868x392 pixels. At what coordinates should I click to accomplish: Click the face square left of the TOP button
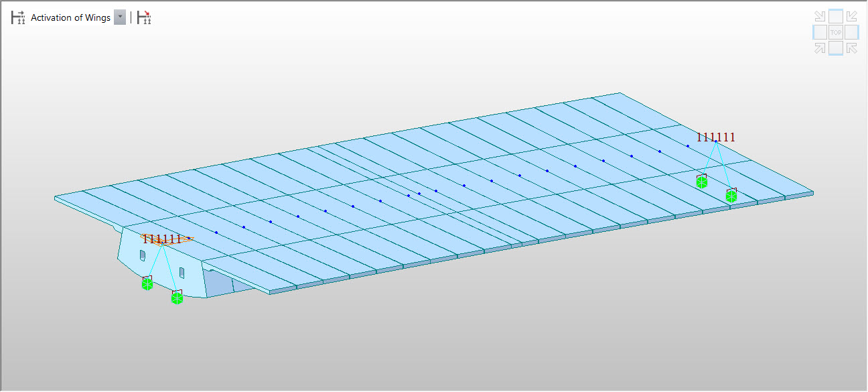819,31
